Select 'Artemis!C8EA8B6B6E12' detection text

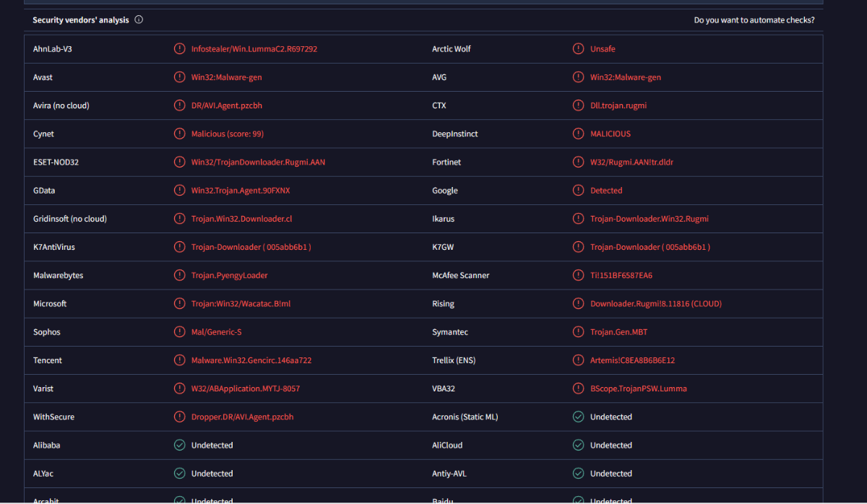[x=632, y=360]
